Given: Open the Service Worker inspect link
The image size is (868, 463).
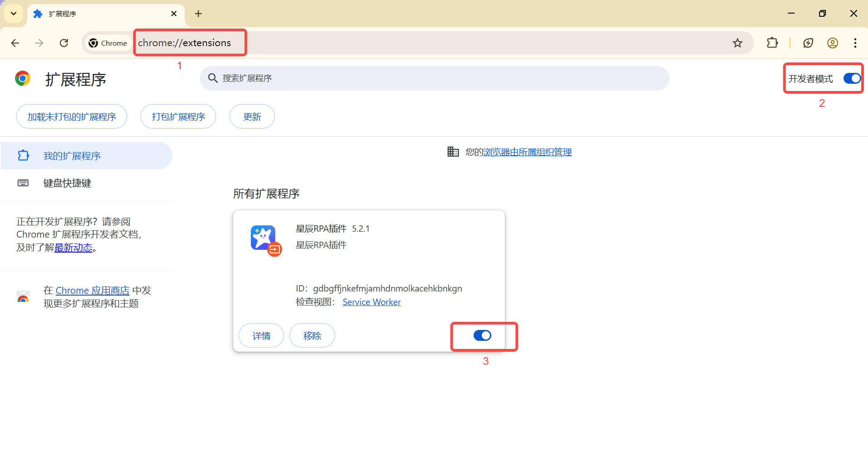Looking at the screenshot, I should (371, 302).
